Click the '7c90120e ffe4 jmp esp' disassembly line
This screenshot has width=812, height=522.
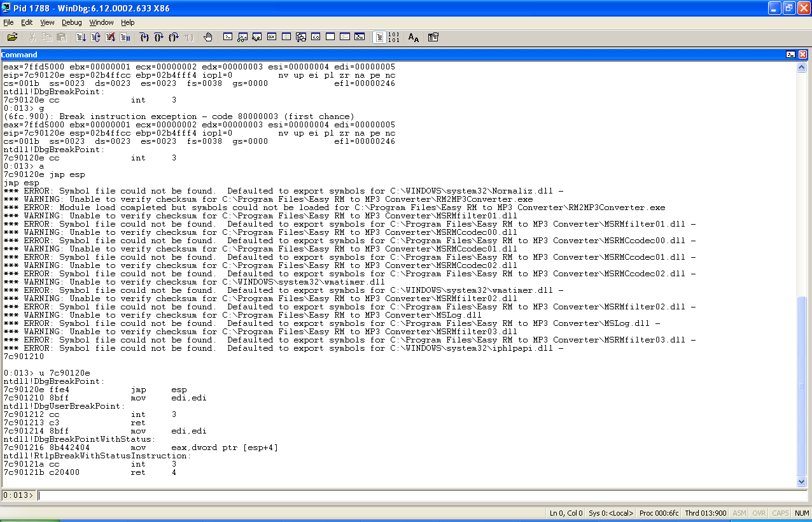95,390
